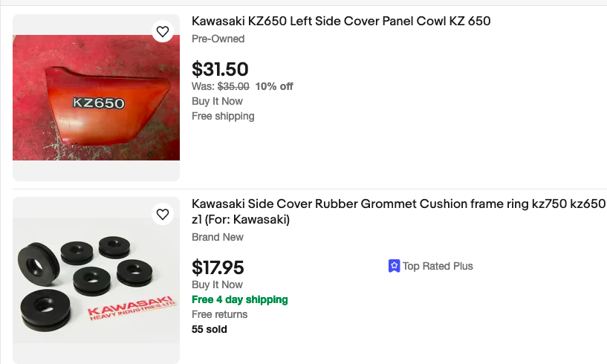The image size is (607, 364).
Task: Click the Top Rated Plus badge icon
Action: (395, 266)
